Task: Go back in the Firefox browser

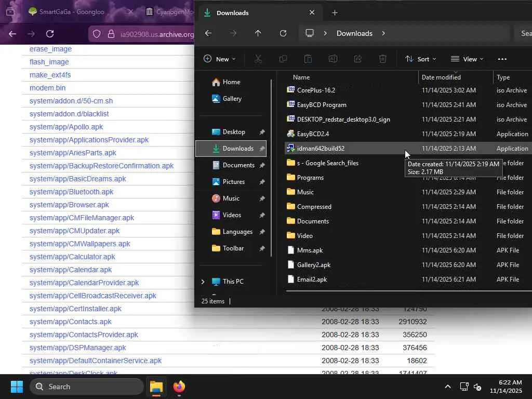Action: 12,34
